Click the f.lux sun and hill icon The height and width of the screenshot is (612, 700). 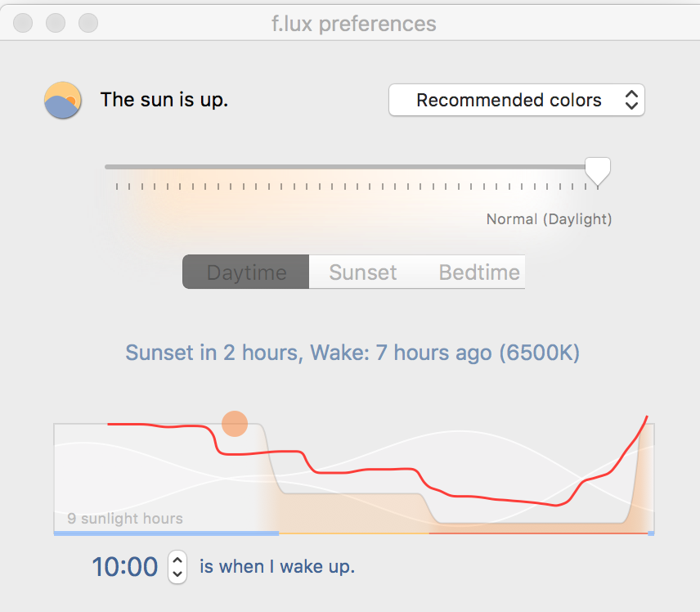62,100
